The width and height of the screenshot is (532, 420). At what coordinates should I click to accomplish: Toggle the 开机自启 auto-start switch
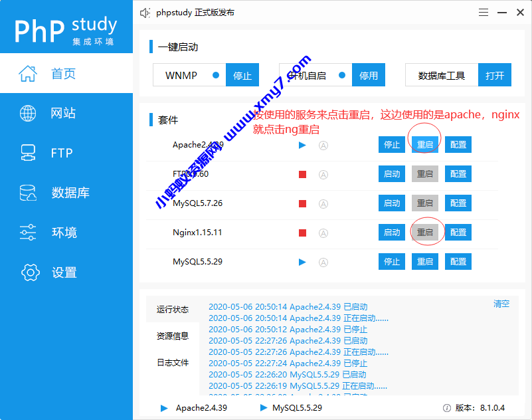(341, 75)
